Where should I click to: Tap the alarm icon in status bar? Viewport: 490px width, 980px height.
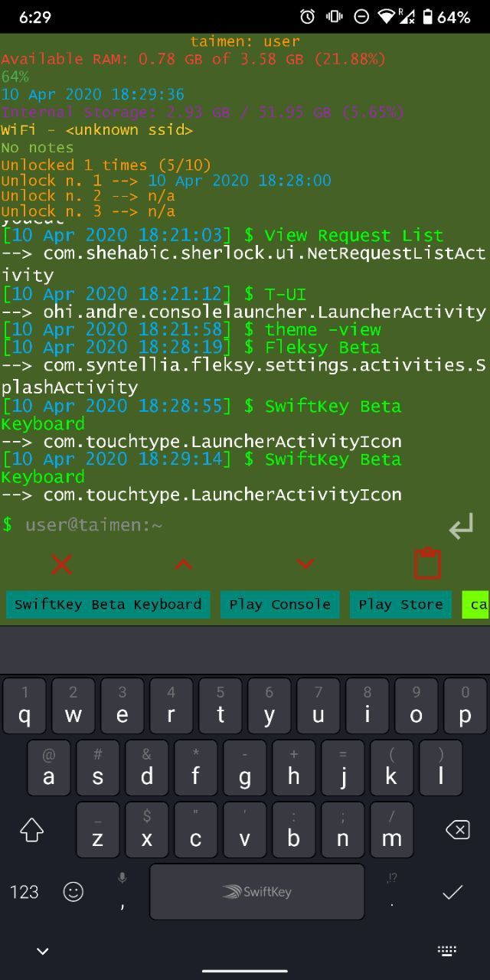pos(308,17)
